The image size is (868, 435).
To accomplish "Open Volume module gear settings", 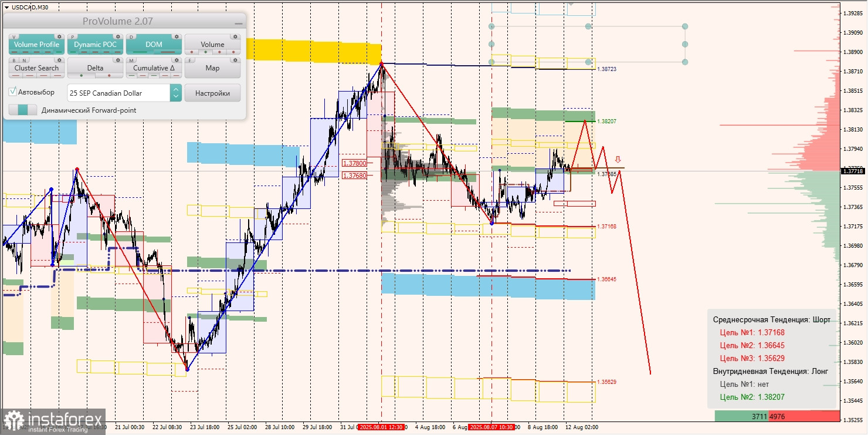I will click(235, 36).
